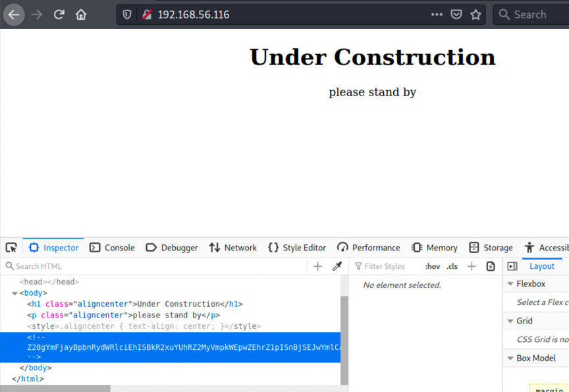This screenshot has height=392, width=569.
Task: Switch to the Console tab
Action: point(112,248)
